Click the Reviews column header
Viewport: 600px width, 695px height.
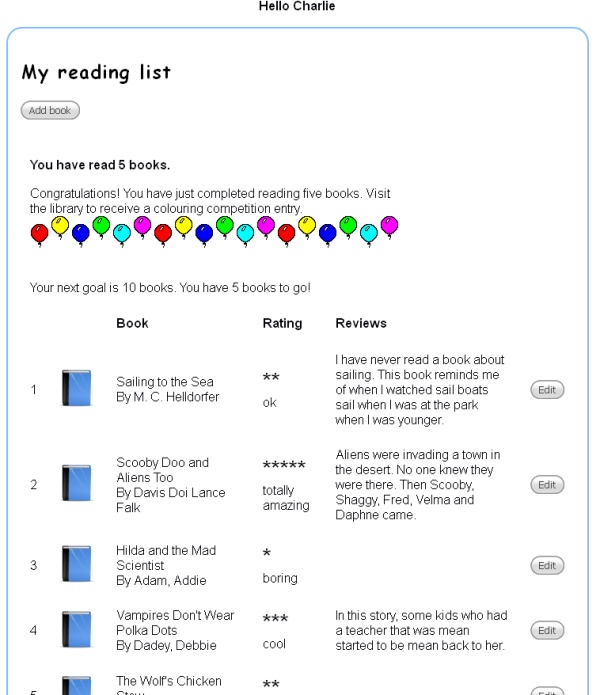361,323
